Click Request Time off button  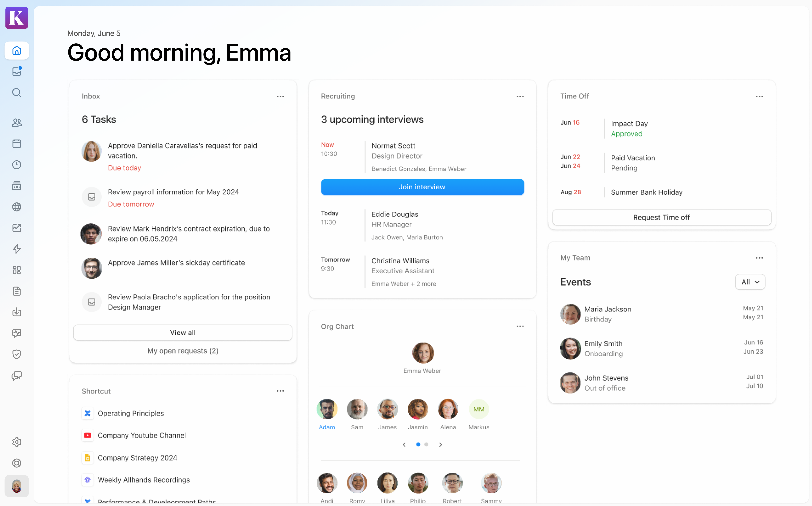pyautogui.click(x=661, y=217)
